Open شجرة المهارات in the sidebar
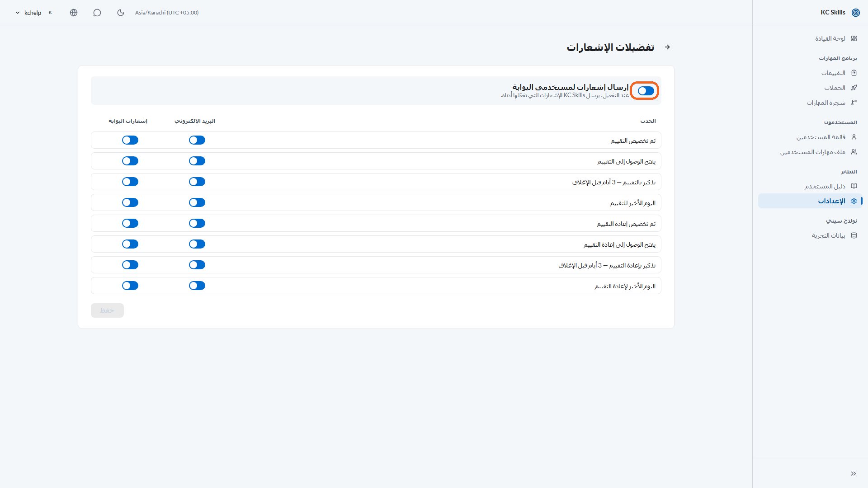The width and height of the screenshot is (868, 488). (x=810, y=103)
